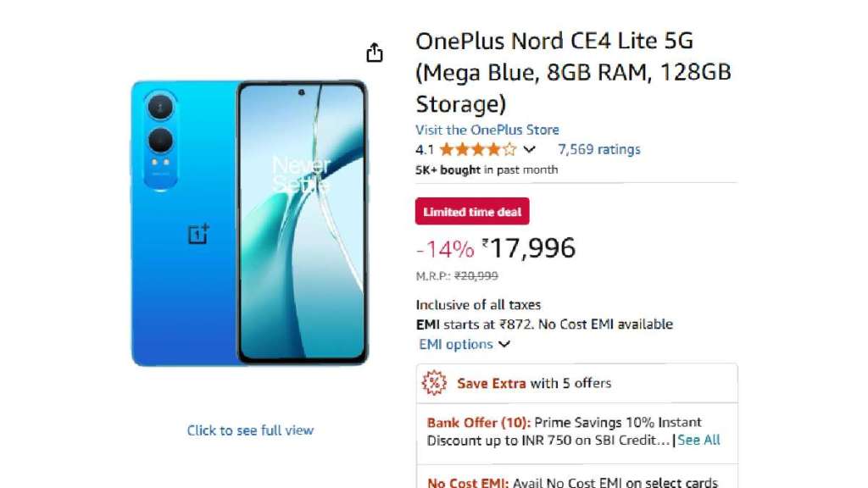The image size is (868, 488).
Task: Select the Bank Offer (10) heading
Action: click(x=479, y=422)
